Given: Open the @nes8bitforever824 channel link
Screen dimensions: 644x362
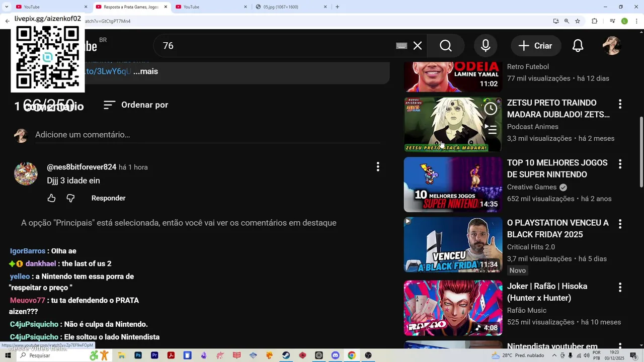Looking at the screenshot, I should click(x=82, y=167).
